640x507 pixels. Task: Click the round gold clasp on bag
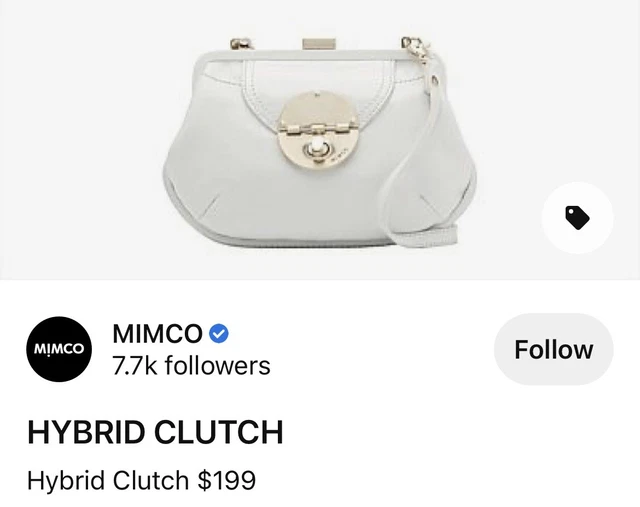(x=318, y=129)
